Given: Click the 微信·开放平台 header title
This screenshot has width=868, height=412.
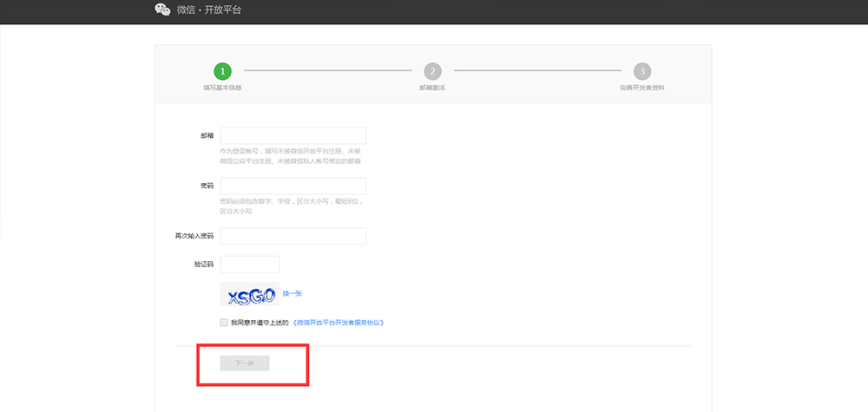Looking at the screenshot, I should [x=208, y=10].
